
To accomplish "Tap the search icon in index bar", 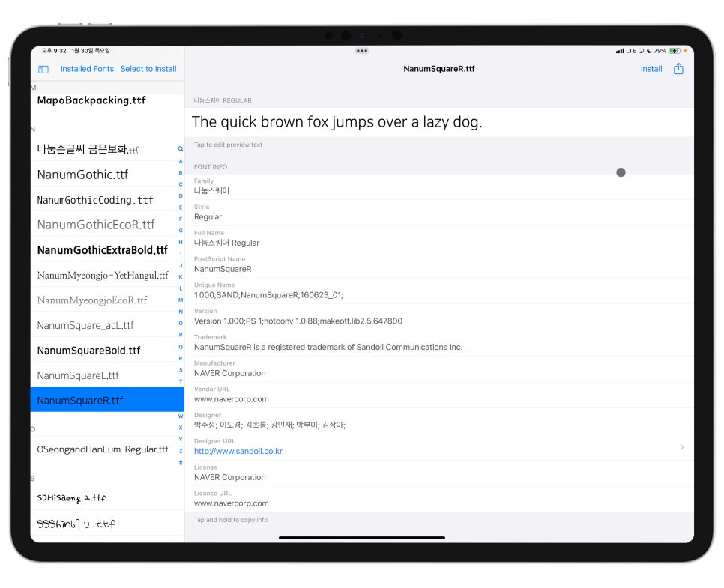I will (181, 148).
